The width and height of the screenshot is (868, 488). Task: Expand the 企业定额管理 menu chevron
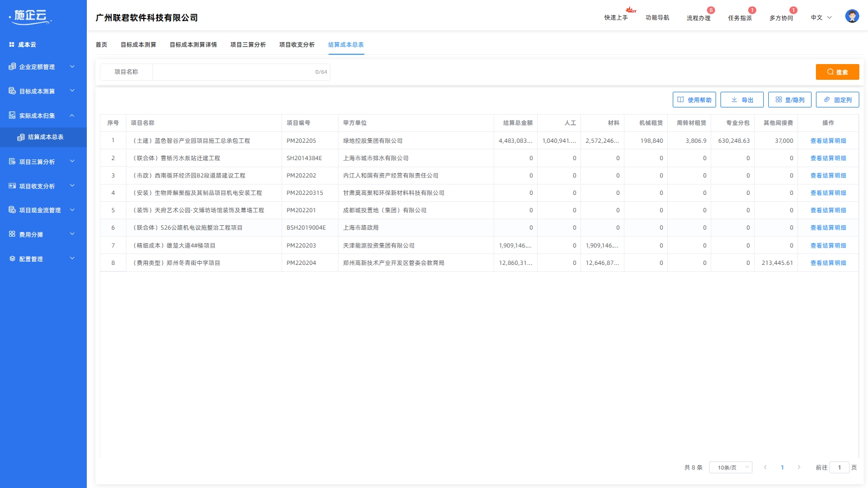coord(72,67)
